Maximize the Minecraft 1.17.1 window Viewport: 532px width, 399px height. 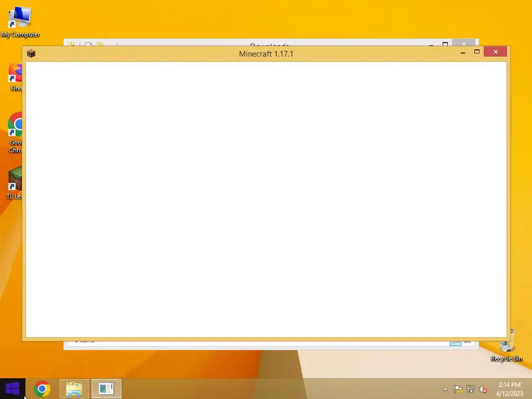pyautogui.click(x=477, y=51)
